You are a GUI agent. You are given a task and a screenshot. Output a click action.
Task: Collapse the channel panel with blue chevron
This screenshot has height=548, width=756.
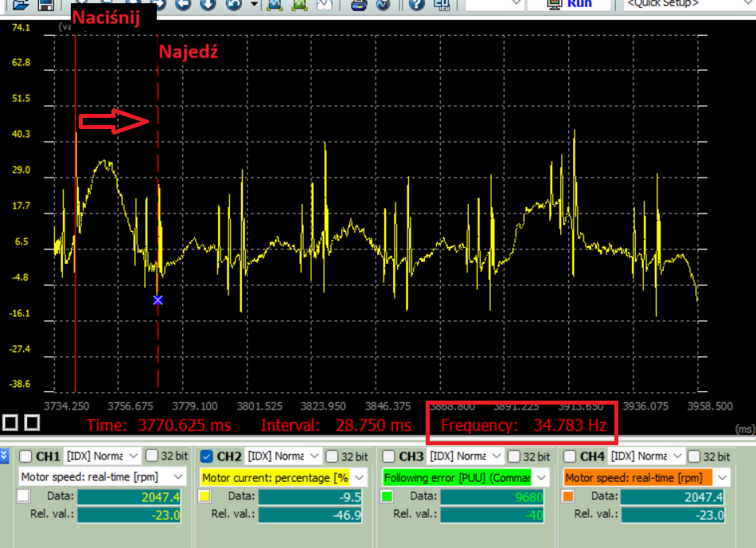[6, 454]
